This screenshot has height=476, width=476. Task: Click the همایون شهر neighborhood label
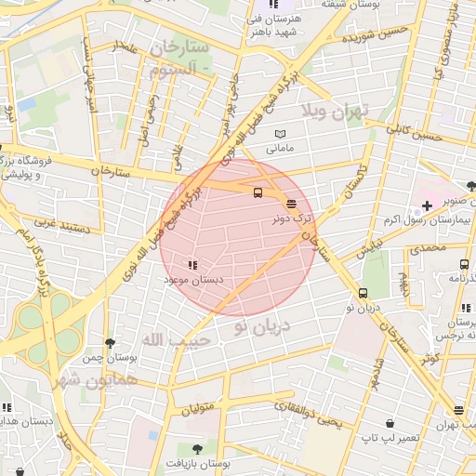coord(96,380)
